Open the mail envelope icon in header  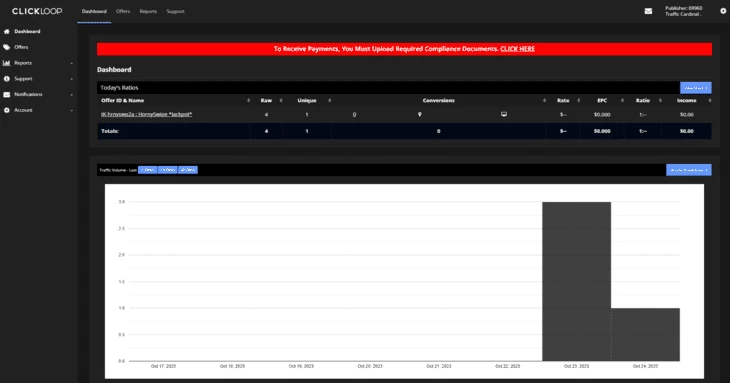(648, 11)
